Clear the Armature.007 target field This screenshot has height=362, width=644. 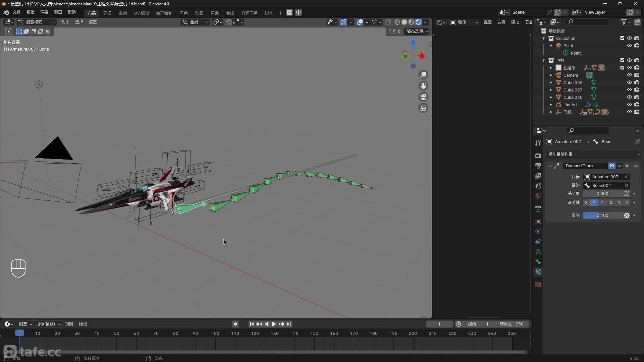626,177
